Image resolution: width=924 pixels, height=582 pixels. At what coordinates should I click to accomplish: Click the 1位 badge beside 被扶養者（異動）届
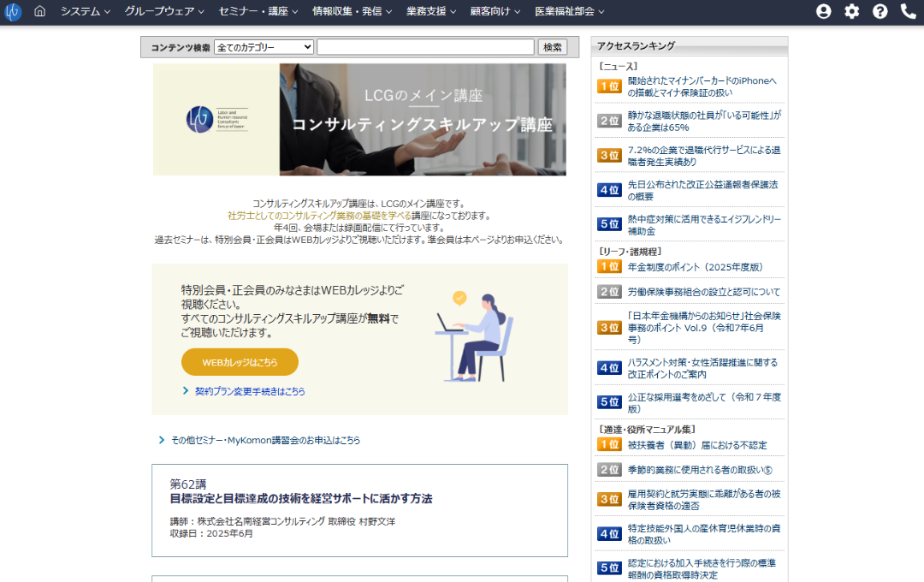(609, 444)
